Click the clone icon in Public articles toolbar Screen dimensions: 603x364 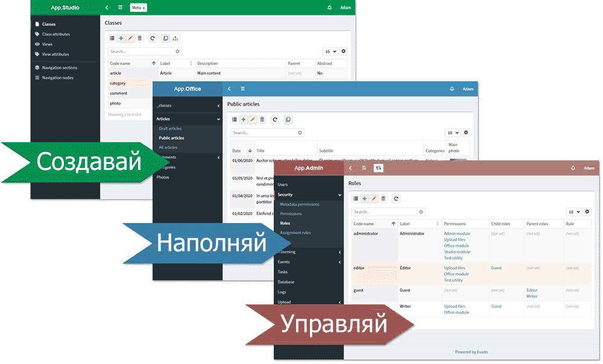point(288,119)
